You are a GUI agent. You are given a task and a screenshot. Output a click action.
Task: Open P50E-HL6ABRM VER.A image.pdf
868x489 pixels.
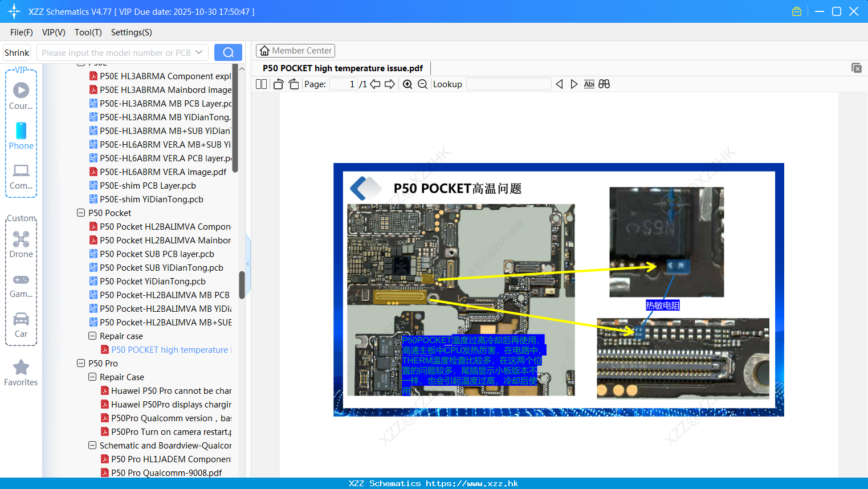pos(158,172)
